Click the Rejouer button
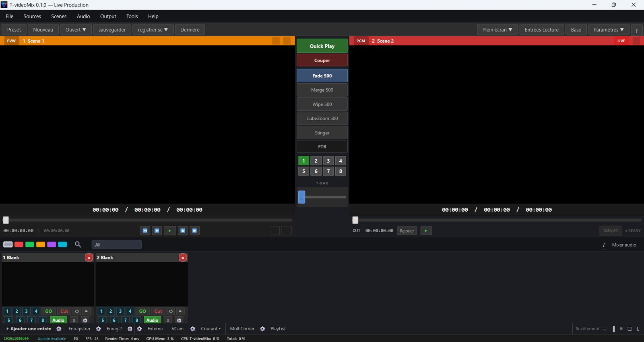 [x=407, y=231]
